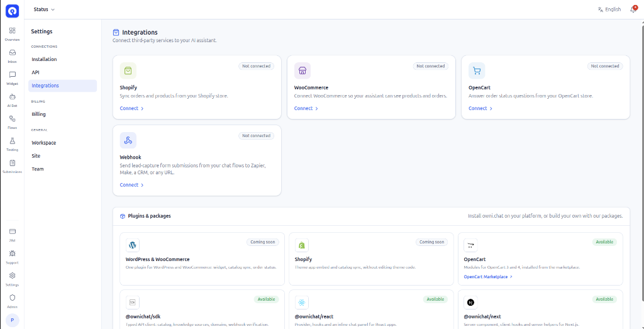Connect the OpenCart integration

[480, 108]
